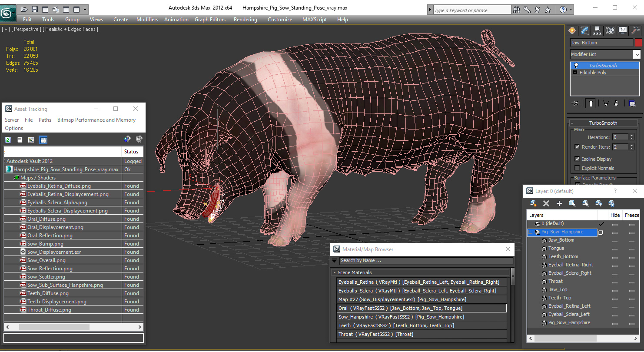Toggle Freeze for 0 (default) layer

632,224
